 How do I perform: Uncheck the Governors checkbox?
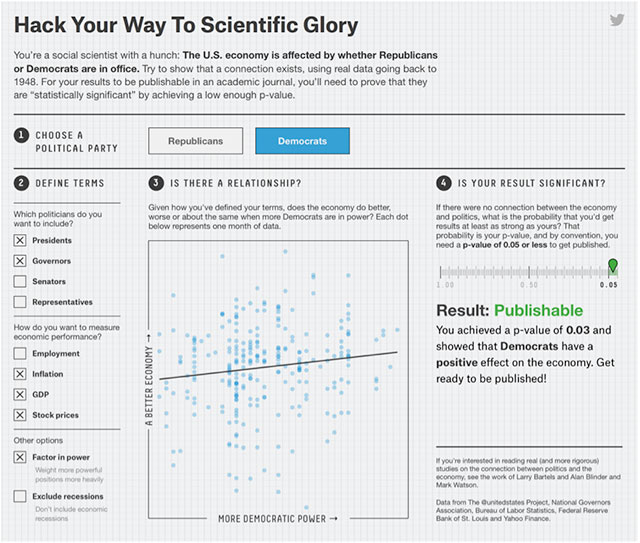click(20, 261)
